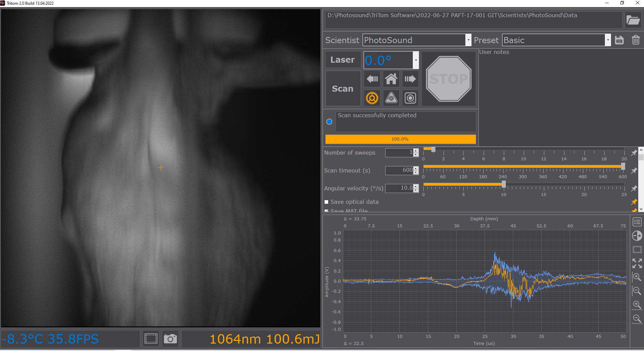Screen dimensions: 644x351
Task: Capture a snapshot with the camera icon
Action: click(170, 339)
